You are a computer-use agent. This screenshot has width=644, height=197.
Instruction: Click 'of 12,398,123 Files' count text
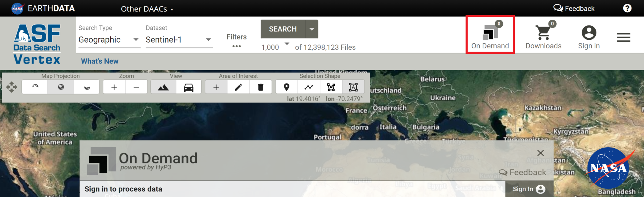pyautogui.click(x=325, y=47)
